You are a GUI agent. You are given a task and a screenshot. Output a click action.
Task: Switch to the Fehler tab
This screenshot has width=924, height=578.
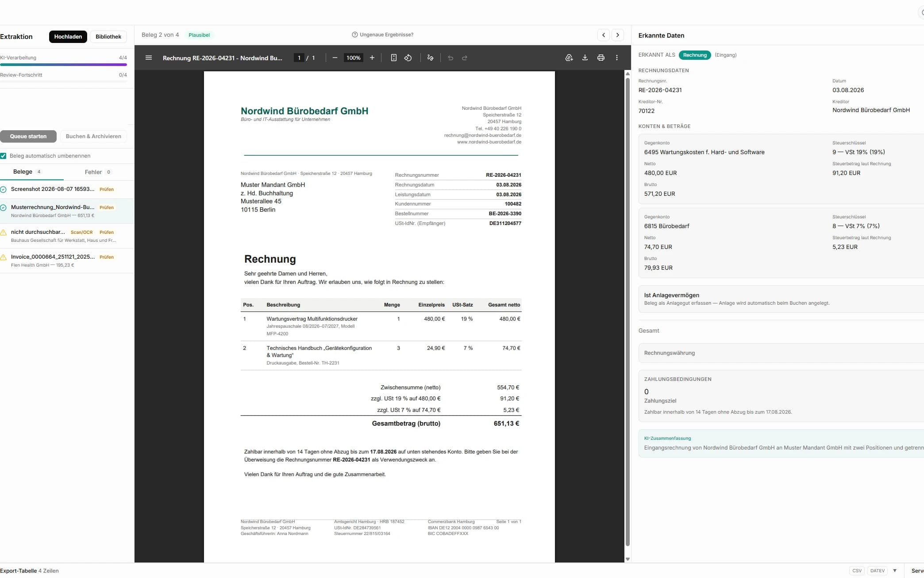click(98, 172)
